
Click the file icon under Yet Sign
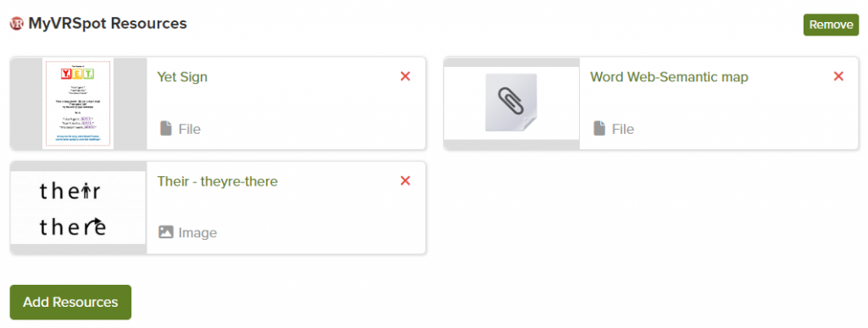[x=165, y=129]
